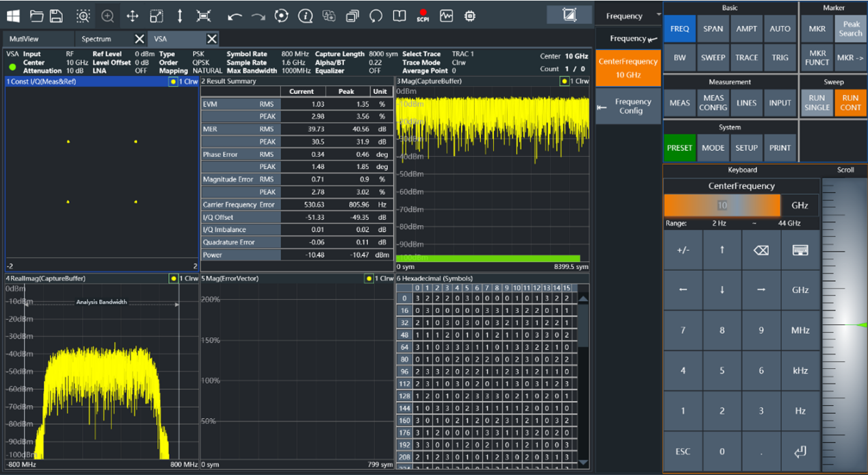868x475 pixels.
Task: Open the TRIG trigger menu
Action: [x=780, y=58]
